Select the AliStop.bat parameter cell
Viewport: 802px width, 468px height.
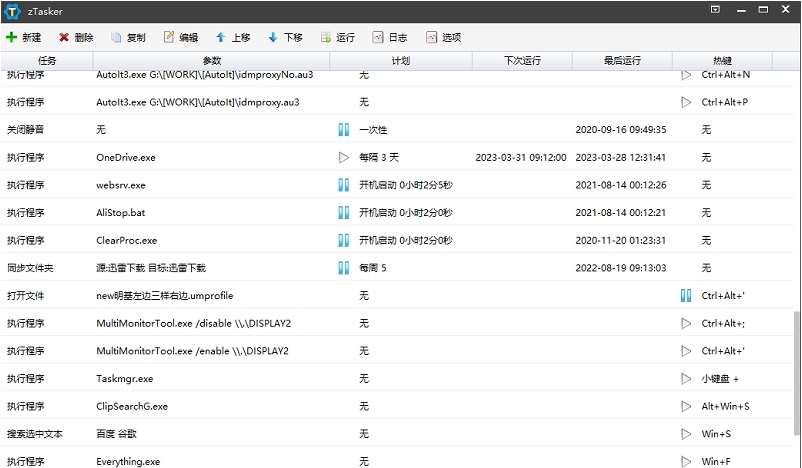coord(121,213)
